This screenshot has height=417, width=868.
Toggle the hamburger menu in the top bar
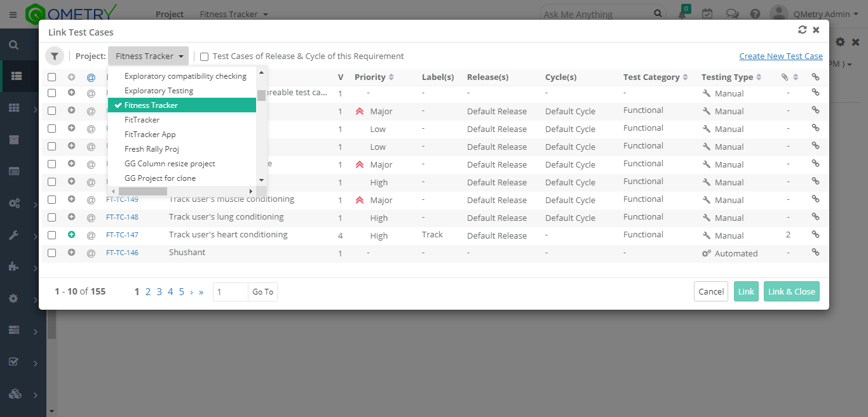[x=13, y=14]
